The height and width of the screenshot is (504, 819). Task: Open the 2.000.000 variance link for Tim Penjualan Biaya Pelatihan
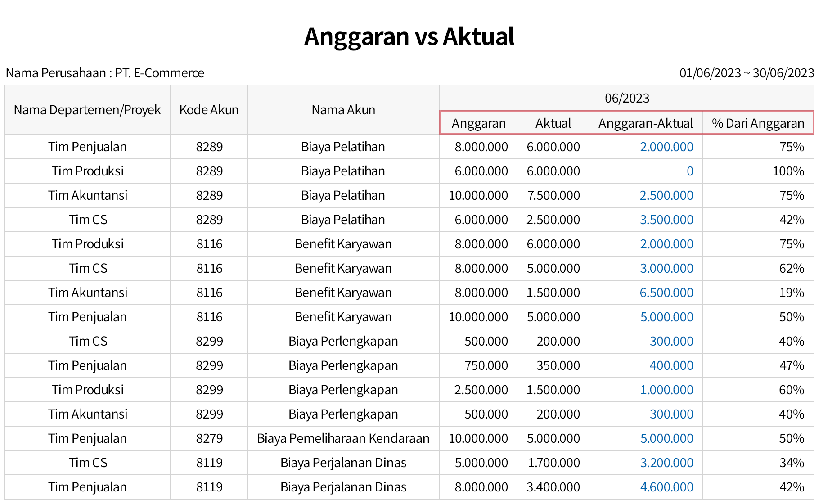[x=666, y=147]
